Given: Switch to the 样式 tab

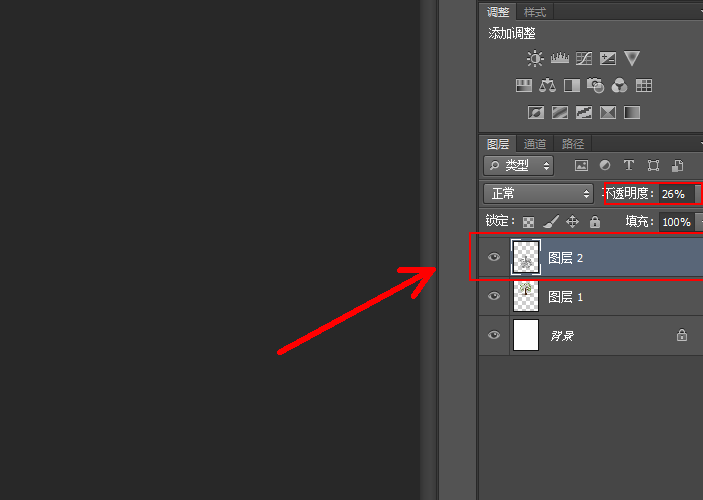Looking at the screenshot, I should [535, 12].
